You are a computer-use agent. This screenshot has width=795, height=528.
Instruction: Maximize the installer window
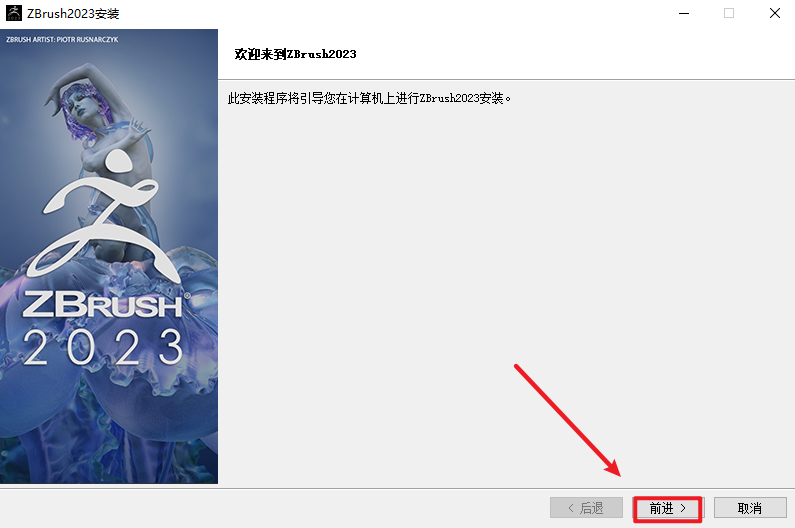click(729, 13)
